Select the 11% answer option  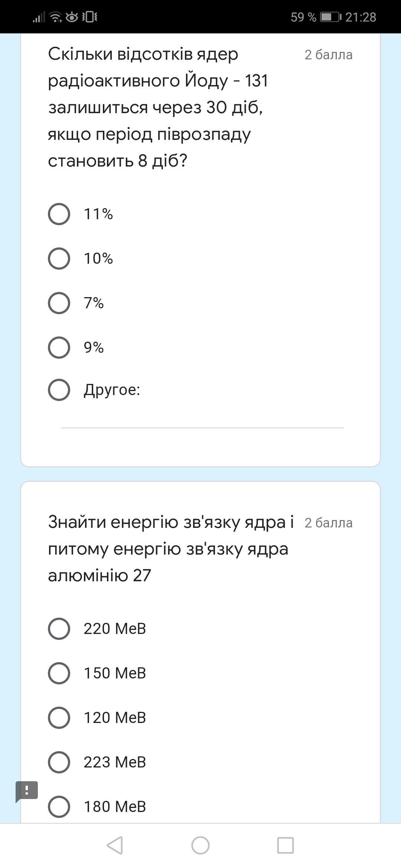tap(59, 214)
